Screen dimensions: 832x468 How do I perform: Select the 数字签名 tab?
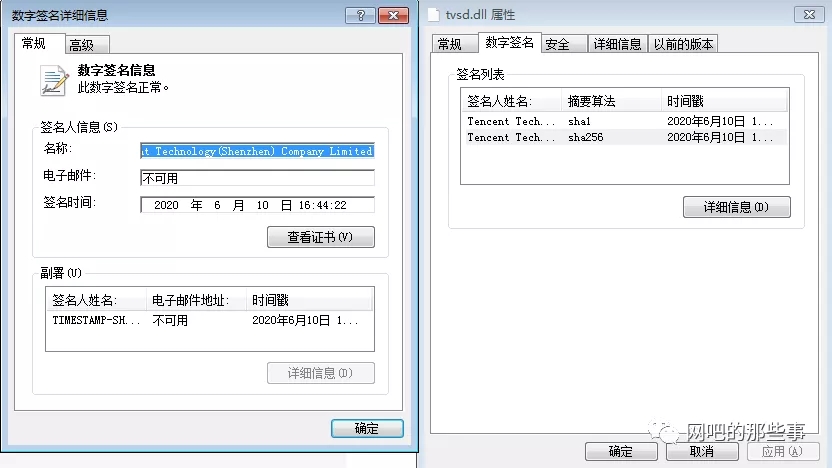(509, 42)
